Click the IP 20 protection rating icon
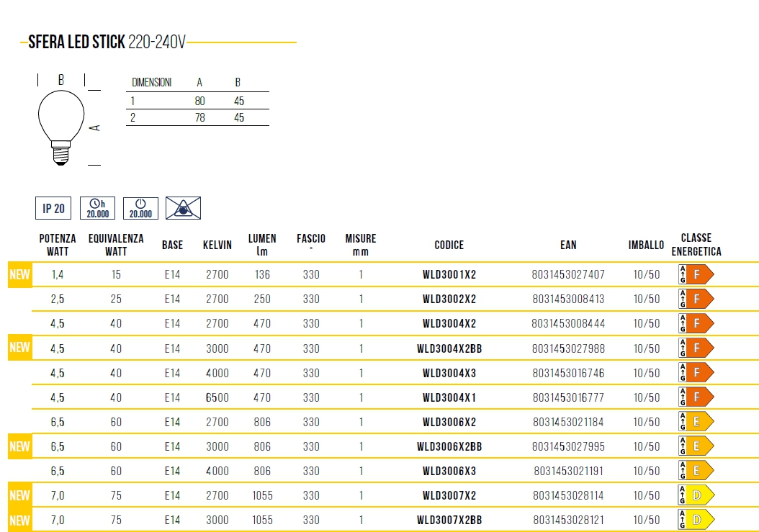 pyautogui.click(x=53, y=208)
